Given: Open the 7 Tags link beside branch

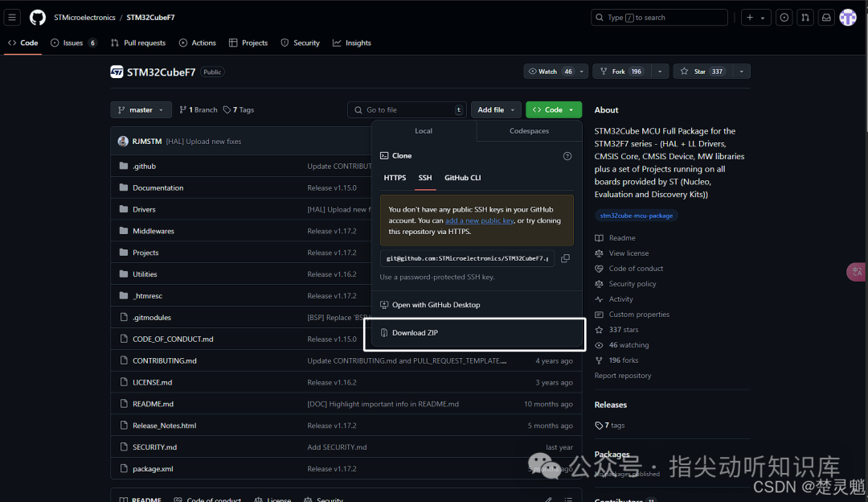Looking at the screenshot, I should click(239, 109).
